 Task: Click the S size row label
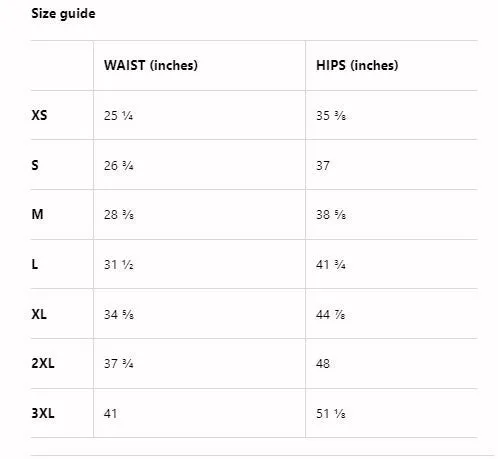click(x=35, y=165)
